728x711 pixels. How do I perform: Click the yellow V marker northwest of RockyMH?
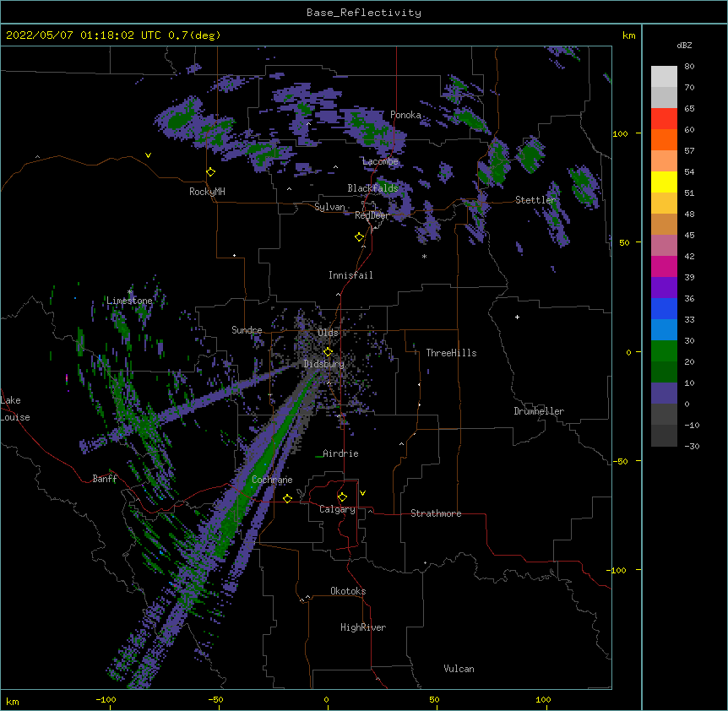tap(148, 155)
